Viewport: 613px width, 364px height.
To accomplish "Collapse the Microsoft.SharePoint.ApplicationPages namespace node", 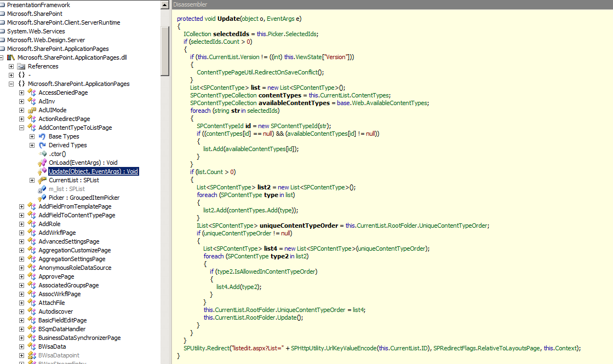I will click(x=12, y=84).
